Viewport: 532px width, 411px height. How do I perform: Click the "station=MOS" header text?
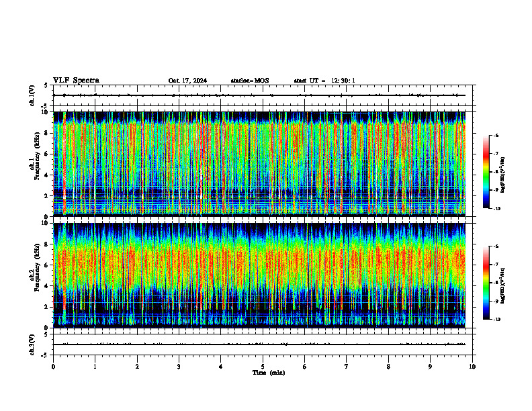250,81
